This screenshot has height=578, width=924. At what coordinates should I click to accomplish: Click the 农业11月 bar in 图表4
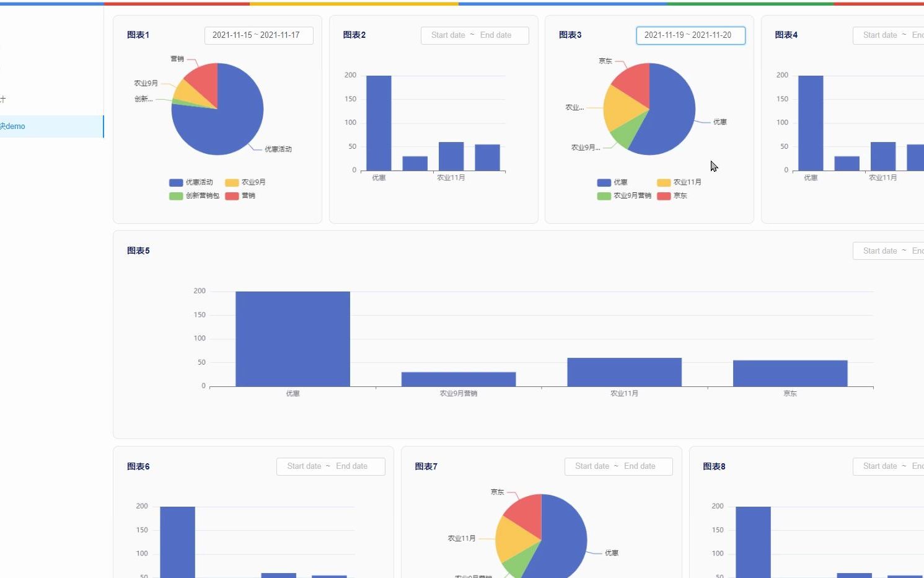click(883, 156)
